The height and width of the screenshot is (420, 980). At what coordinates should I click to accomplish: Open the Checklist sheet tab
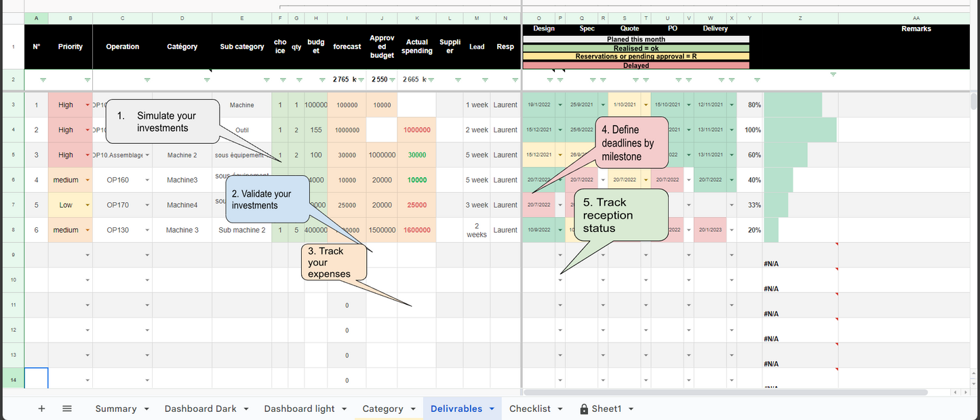[x=530, y=408]
